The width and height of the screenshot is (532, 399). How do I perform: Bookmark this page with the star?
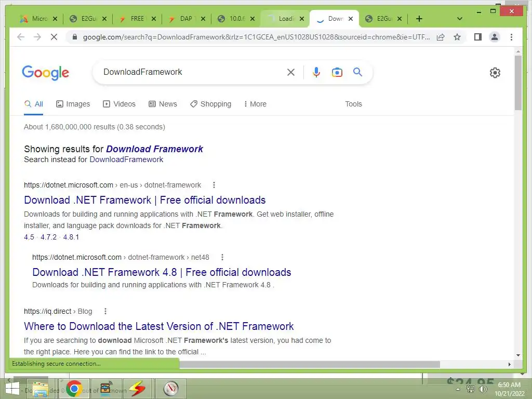457,37
